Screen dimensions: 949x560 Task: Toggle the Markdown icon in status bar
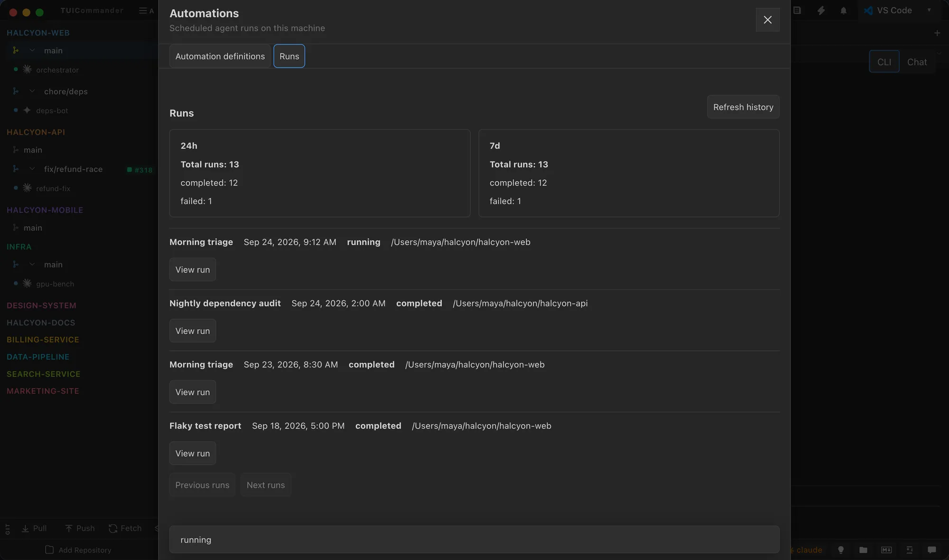(x=886, y=550)
